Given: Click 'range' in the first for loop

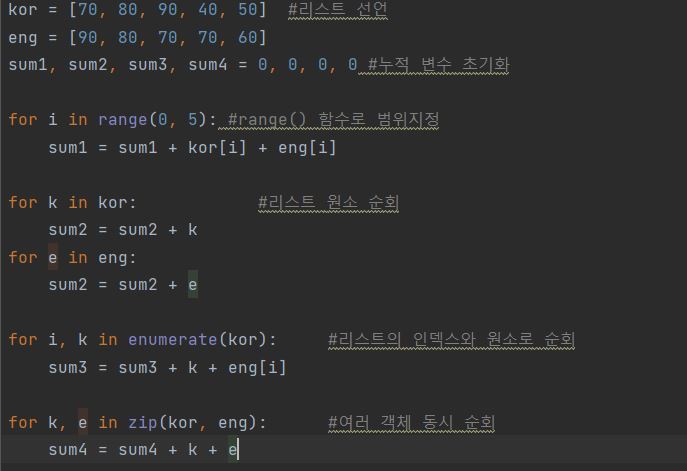Looking at the screenshot, I should (x=122, y=120).
